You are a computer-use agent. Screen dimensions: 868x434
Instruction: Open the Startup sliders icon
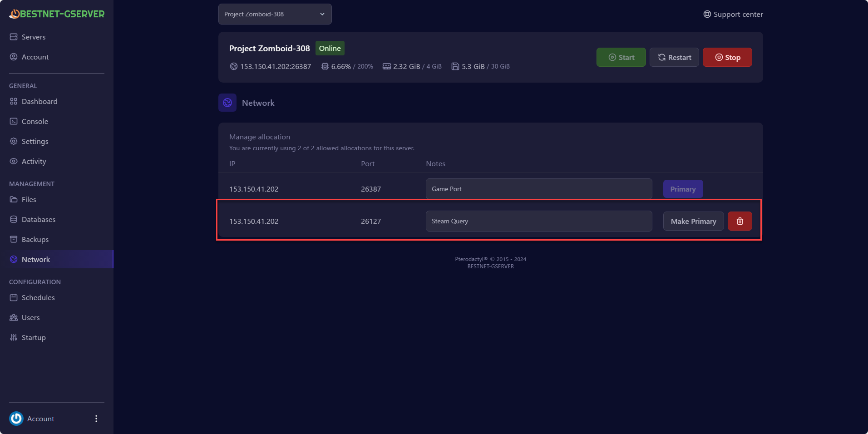point(14,337)
